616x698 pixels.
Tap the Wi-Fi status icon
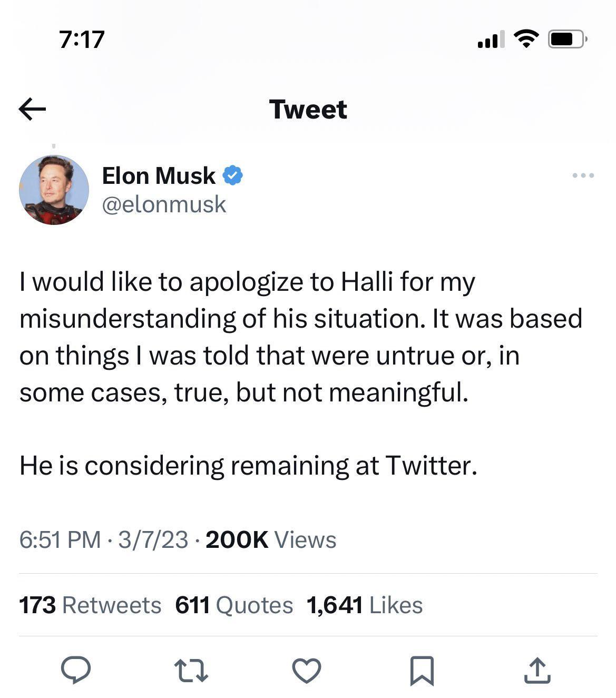click(x=526, y=38)
